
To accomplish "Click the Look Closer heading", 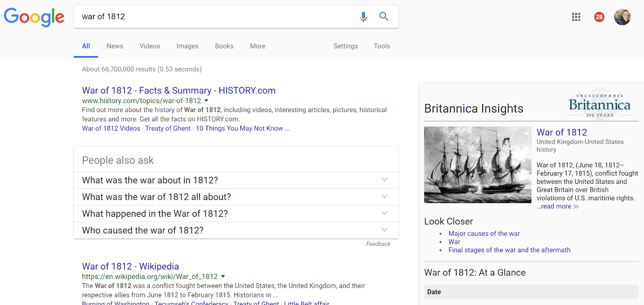I will [448, 221].
